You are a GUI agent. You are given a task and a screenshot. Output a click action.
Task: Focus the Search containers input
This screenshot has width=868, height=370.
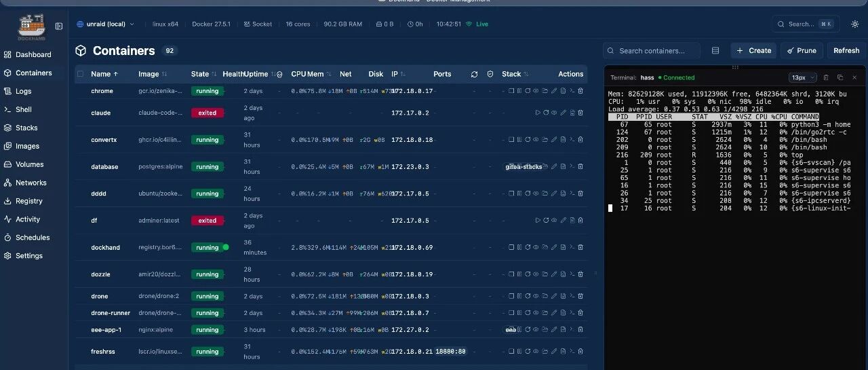pyautogui.click(x=653, y=50)
